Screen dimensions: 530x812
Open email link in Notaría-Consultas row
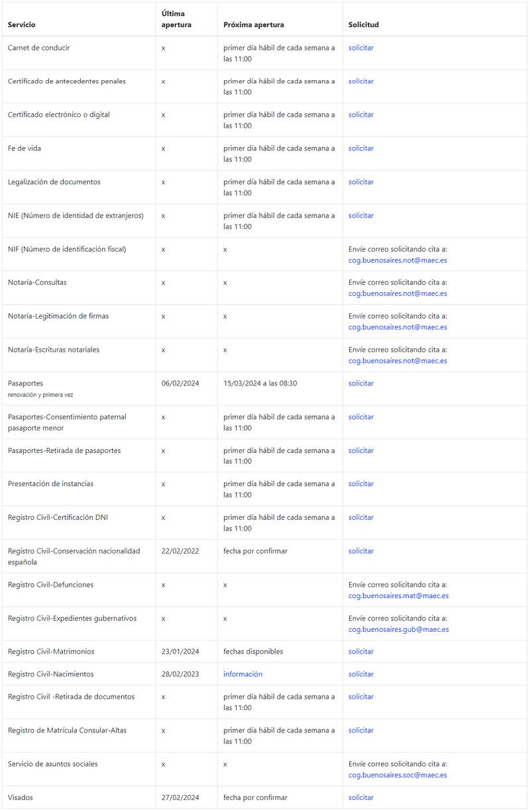(397, 293)
